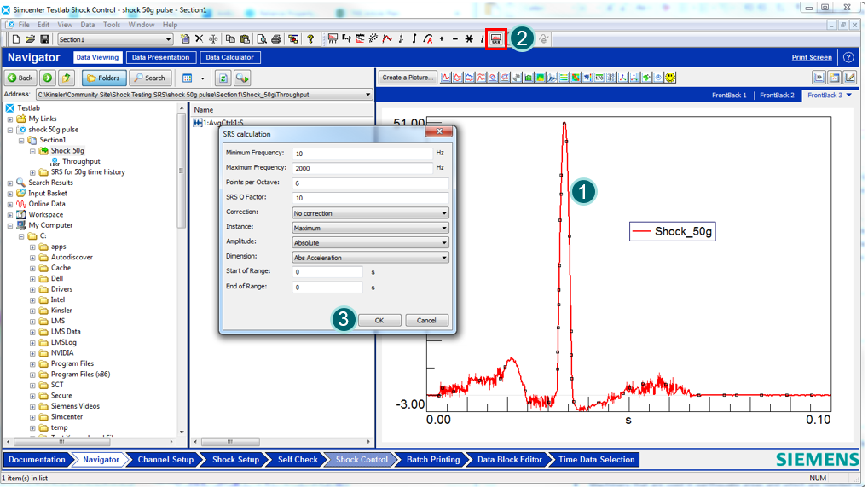Click the Minimum Frequency input field
The width and height of the screenshot is (868, 488).
coord(362,154)
